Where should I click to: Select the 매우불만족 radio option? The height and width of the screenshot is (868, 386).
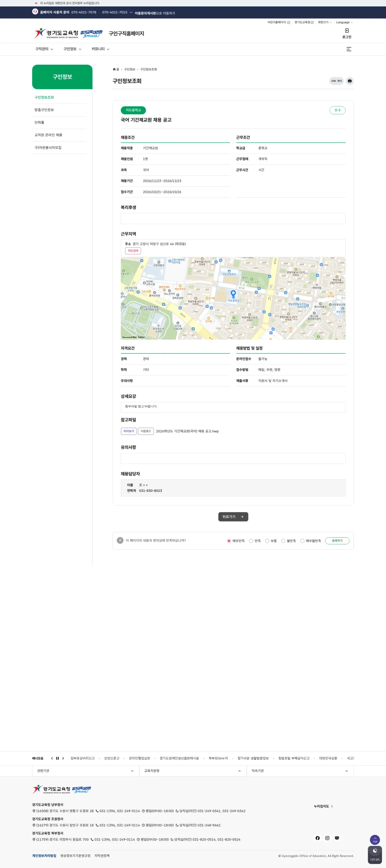pyautogui.click(x=302, y=541)
